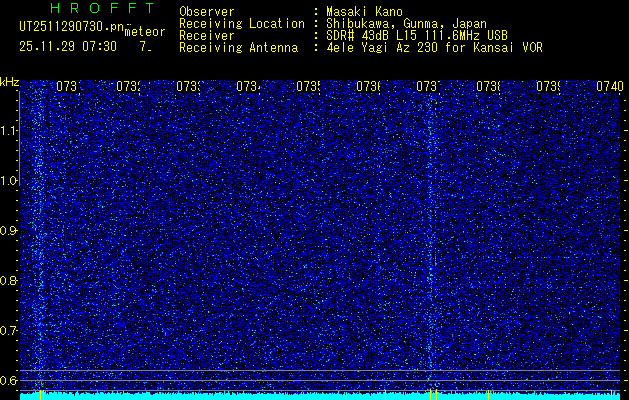This screenshot has width=629, height=400.
Task: Click the Receiving Location label
Action: coord(242,24)
